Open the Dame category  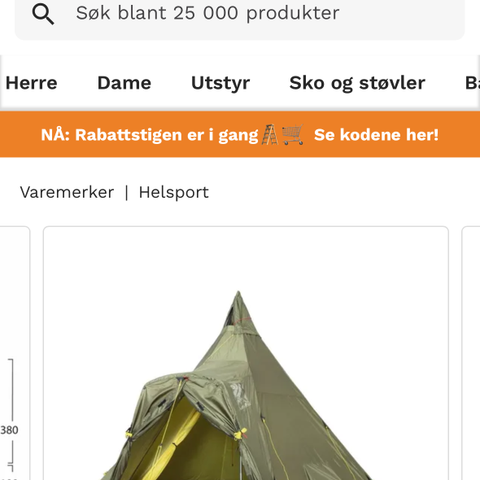pyautogui.click(x=124, y=83)
